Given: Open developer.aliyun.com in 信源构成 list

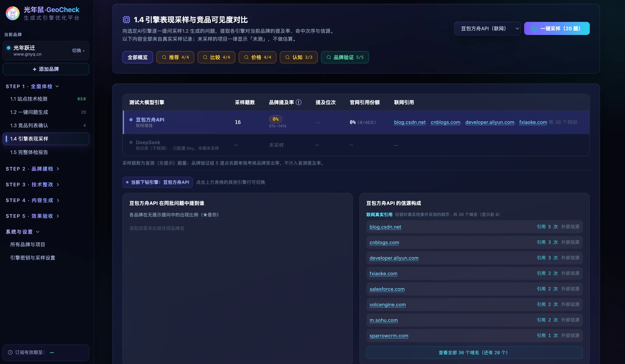Looking at the screenshot, I should tap(394, 258).
